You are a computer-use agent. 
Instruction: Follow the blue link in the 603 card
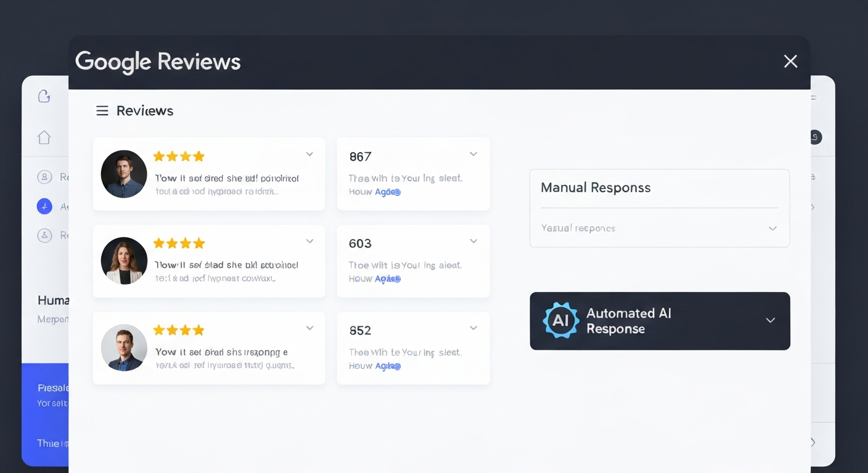(x=388, y=279)
